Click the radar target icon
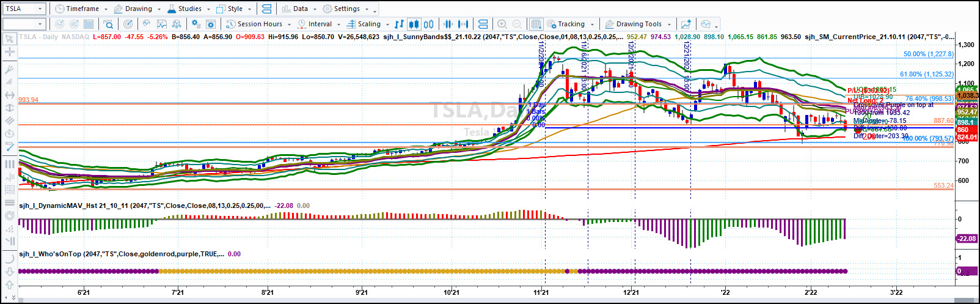This screenshot has height=304, width=980. point(128,24)
